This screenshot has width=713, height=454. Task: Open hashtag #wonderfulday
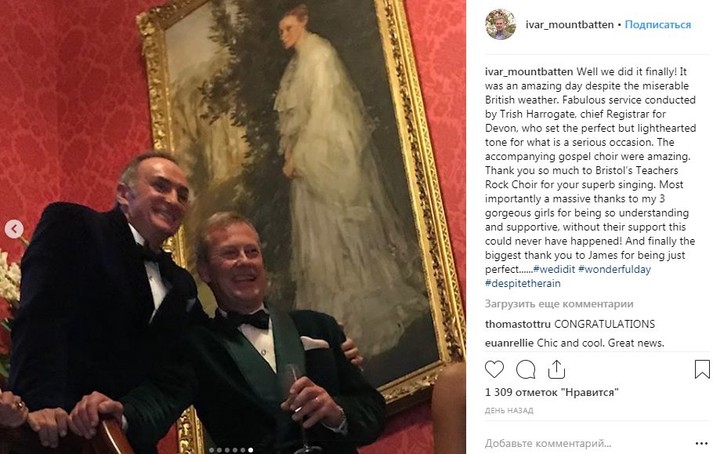pos(614,269)
